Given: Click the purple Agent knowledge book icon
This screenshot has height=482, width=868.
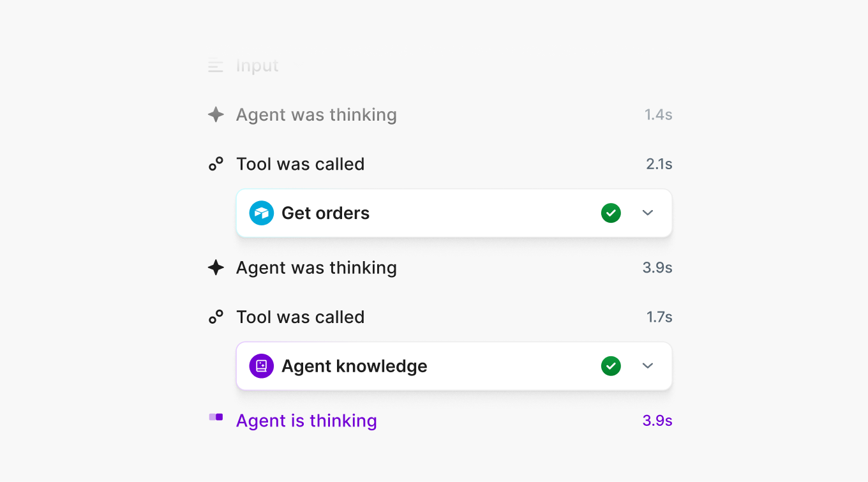Looking at the screenshot, I should pyautogui.click(x=261, y=366).
